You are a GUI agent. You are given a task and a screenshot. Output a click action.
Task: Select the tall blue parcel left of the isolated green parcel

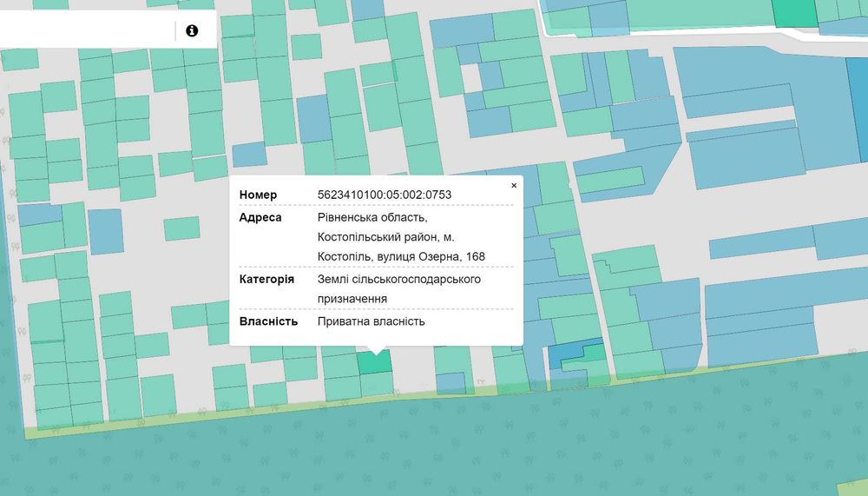[106, 232]
